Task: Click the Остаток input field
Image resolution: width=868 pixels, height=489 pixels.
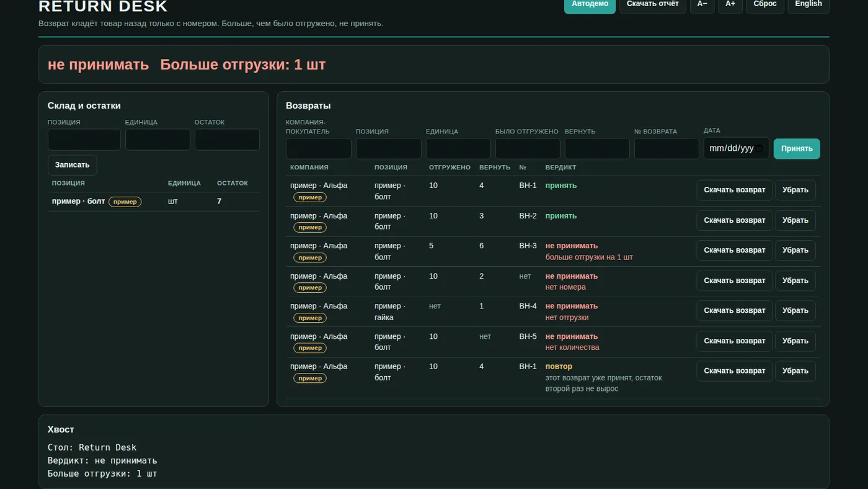Action: [x=227, y=140]
